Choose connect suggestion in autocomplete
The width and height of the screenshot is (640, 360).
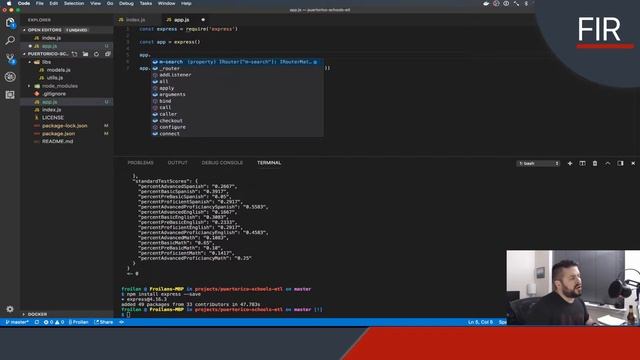[x=238, y=134]
